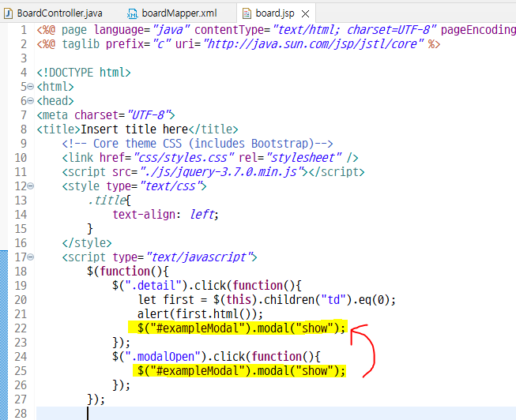The image size is (516, 420).
Task: Click the 'text-align: left;' CSS line
Action: tap(165, 215)
